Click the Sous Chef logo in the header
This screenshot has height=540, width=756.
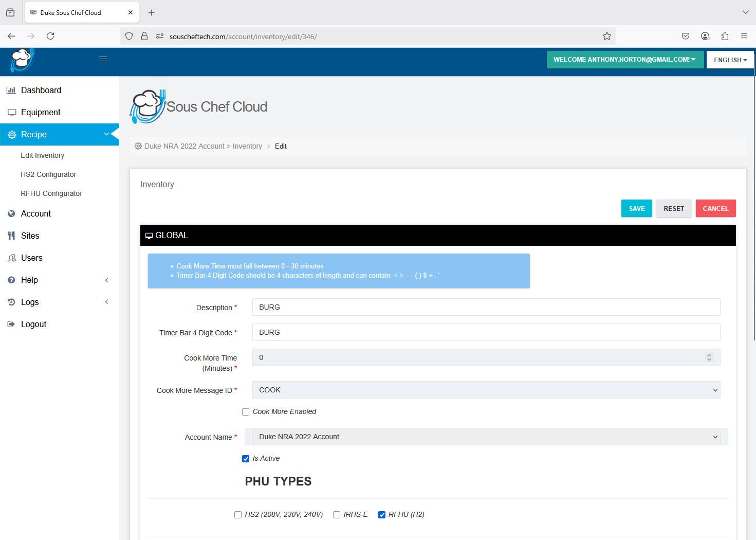pos(22,61)
